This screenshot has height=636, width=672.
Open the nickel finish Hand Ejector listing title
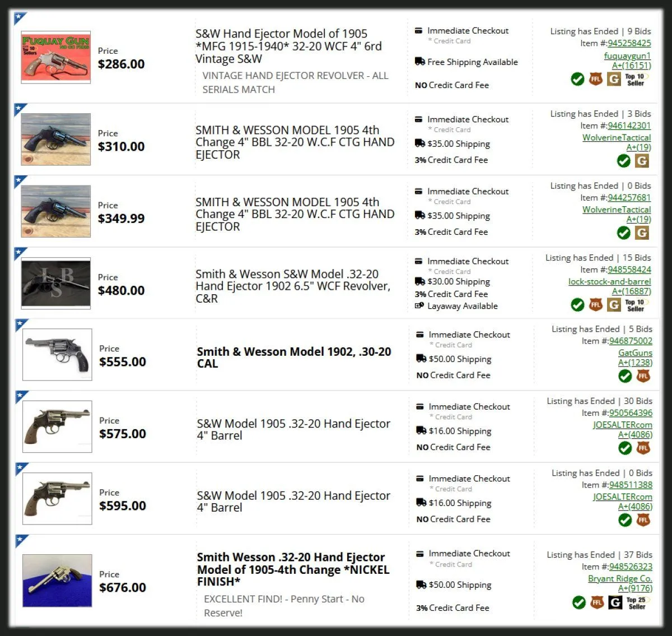293,569
